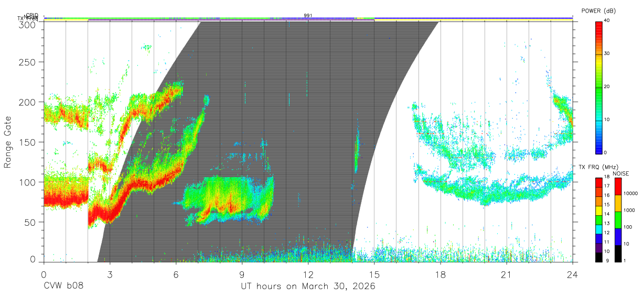Click the 18 tick on UT hours axis
This screenshot has height=297, width=644.
[441, 274]
